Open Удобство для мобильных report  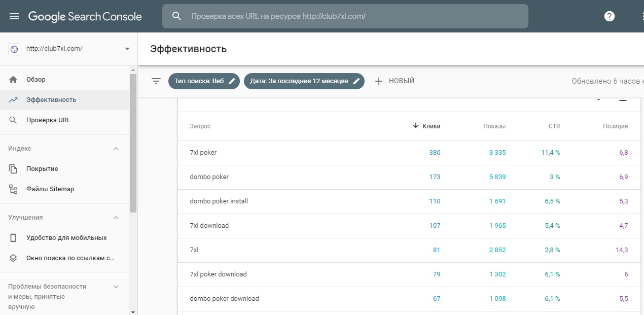(x=64, y=238)
